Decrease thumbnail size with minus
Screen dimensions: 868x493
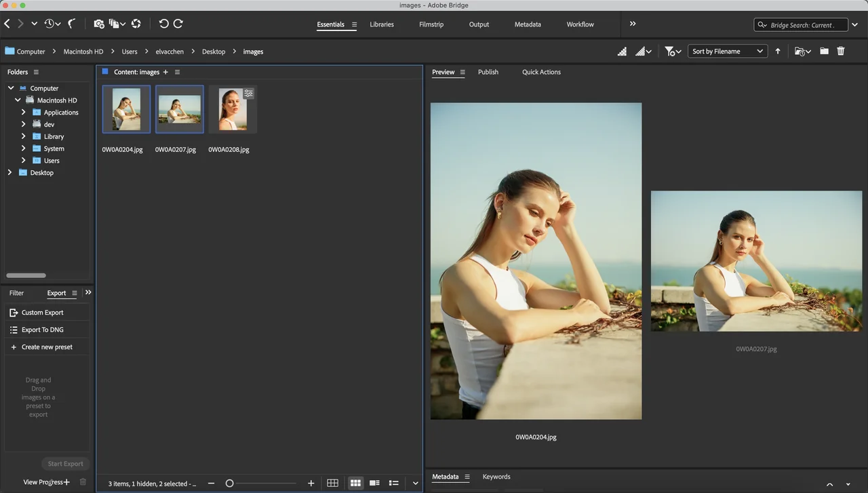[x=212, y=484]
